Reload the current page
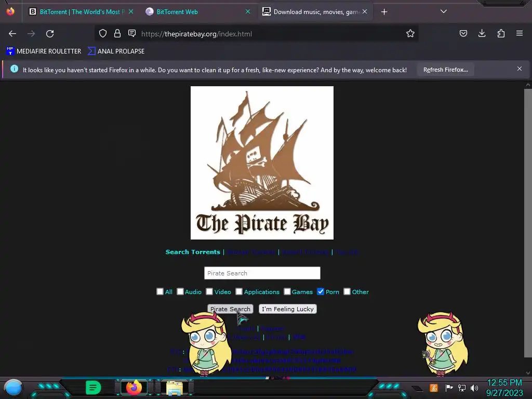Screen dimensions: 532x399 (x=50, y=34)
